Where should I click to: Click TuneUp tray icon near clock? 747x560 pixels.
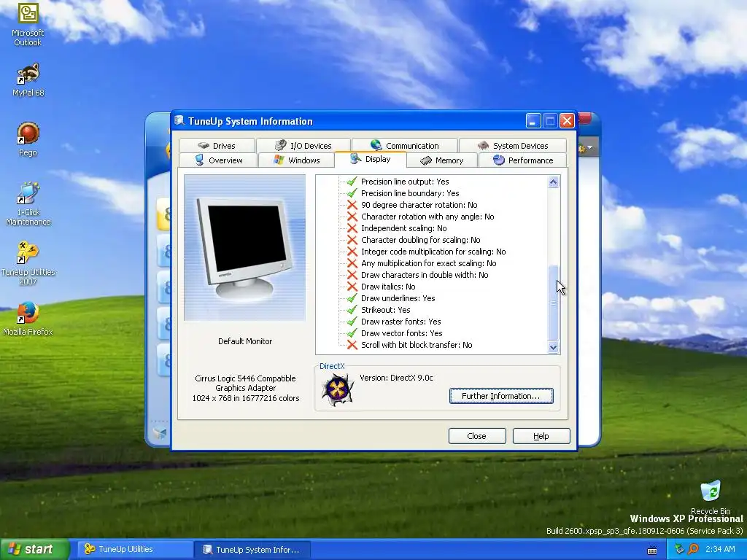click(679, 549)
